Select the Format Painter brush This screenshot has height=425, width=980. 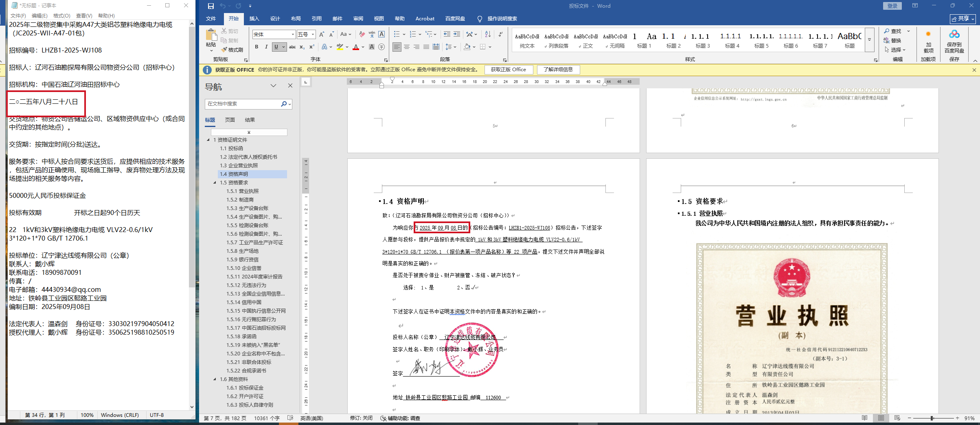(232, 50)
